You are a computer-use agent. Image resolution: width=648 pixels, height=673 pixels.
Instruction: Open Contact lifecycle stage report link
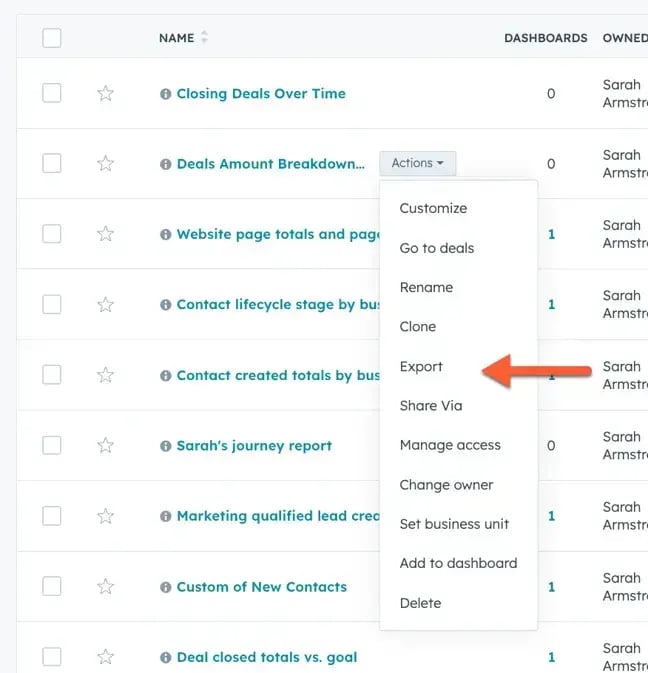click(x=278, y=305)
